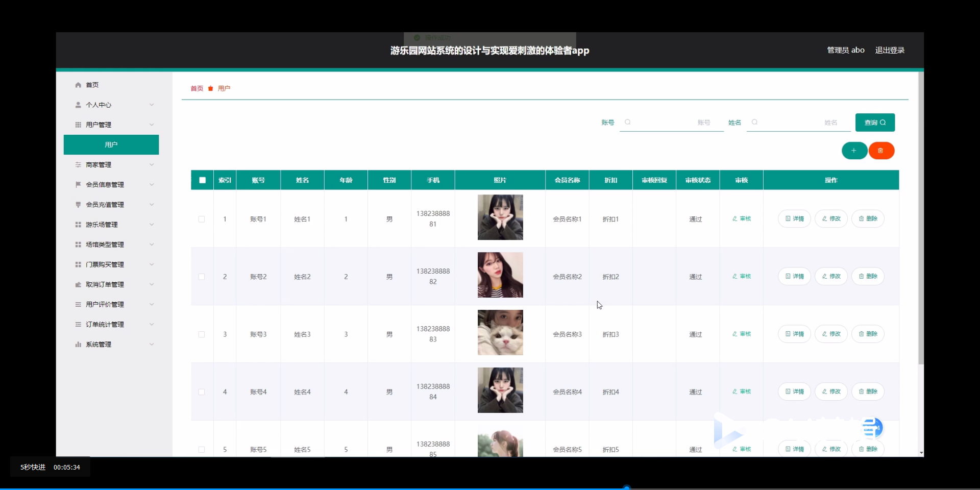The image size is (980, 490).
Task: Click the search magnifier in 账号 field
Action: pos(628,122)
